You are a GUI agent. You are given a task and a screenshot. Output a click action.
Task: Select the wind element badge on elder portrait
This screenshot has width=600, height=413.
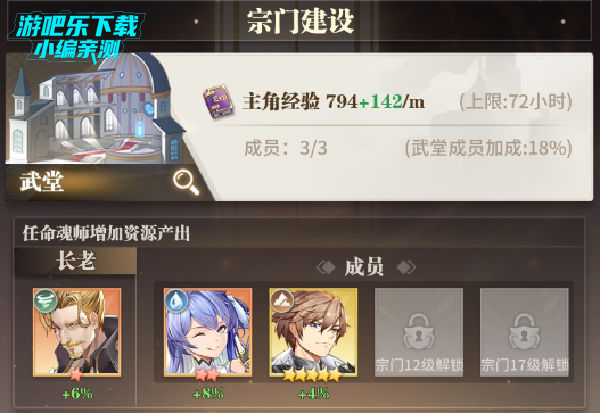coord(46,300)
